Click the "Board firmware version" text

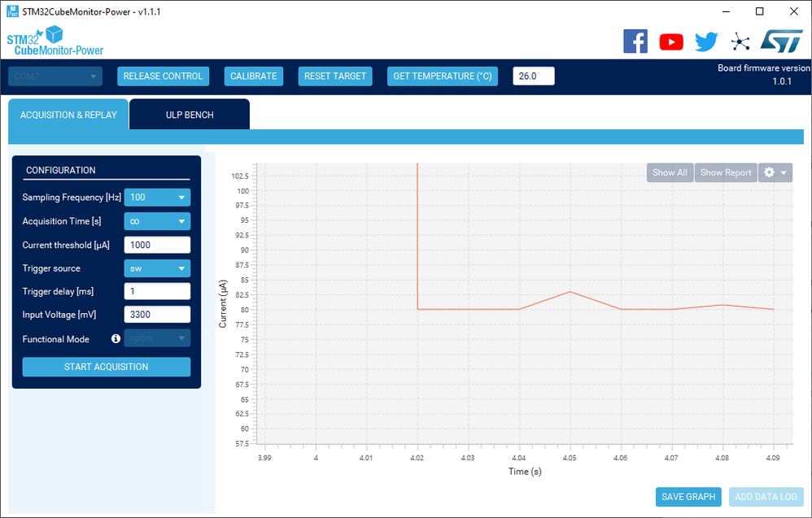[x=764, y=67]
